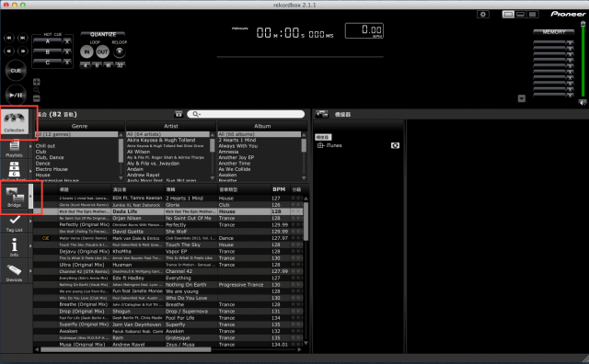Store Hot Cue C
Viewport: 589px width, 364px height.
pos(47,63)
